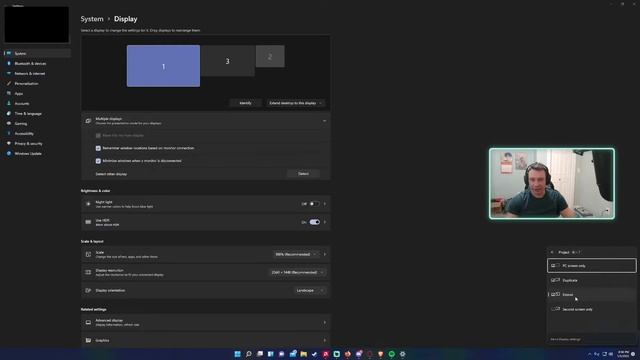Open Graphics settings row
The width and height of the screenshot is (640, 360).
pyautogui.click(x=206, y=340)
